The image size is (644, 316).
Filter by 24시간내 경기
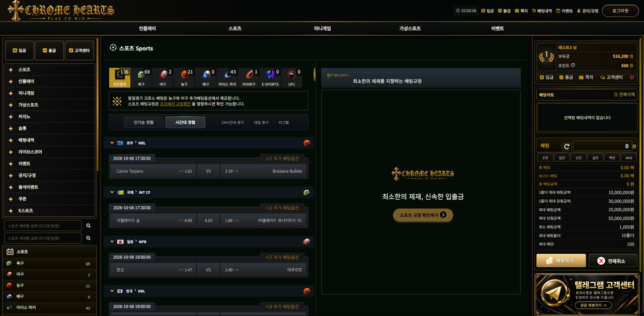tap(232, 122)
